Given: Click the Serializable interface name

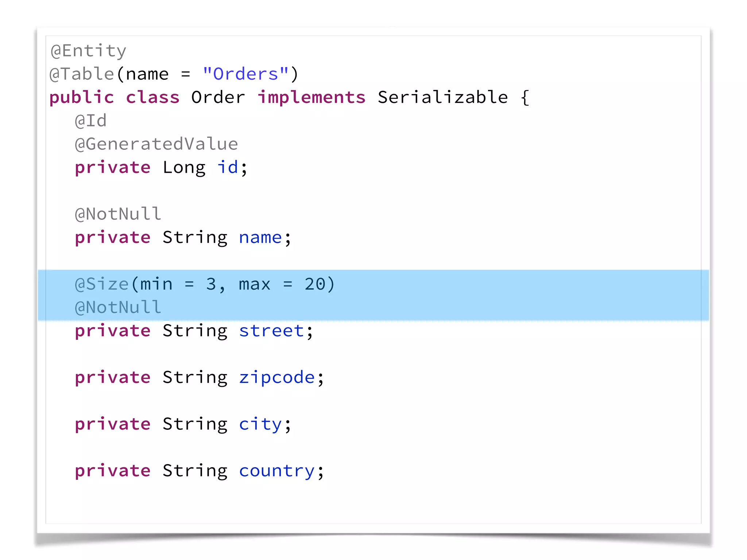Looking at the screenshot, I should (x=443, y=97).
